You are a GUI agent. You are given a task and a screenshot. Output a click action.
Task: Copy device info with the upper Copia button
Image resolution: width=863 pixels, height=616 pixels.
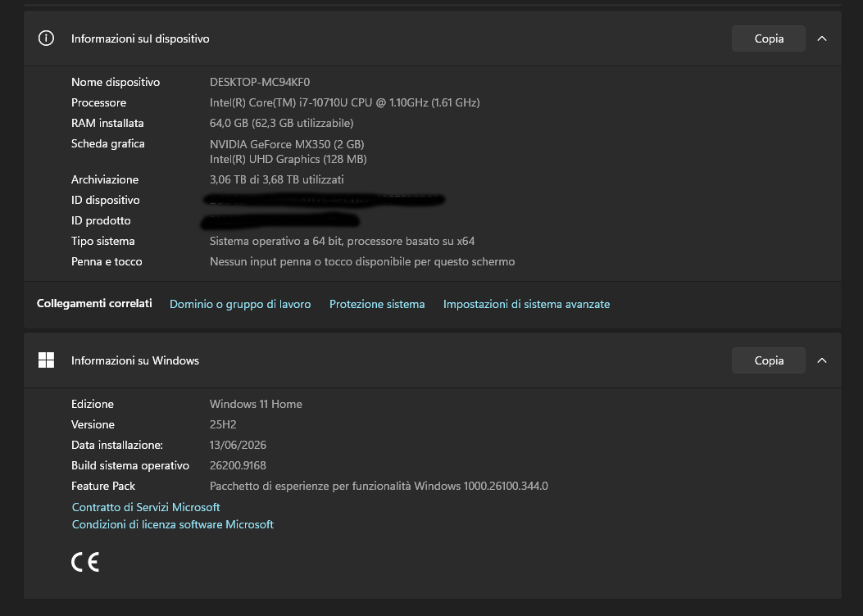pos(768,38)
